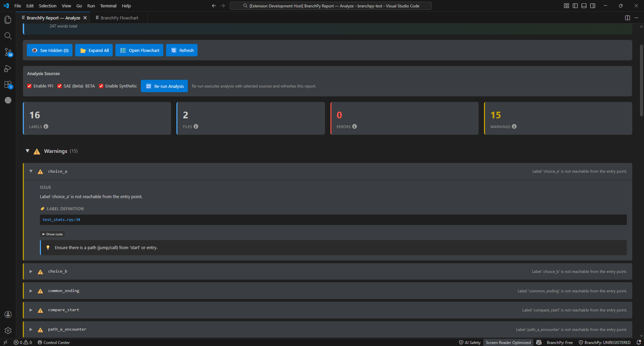Click the Re-run Analysis button
The width and height of the screenshot is (644, 346).
[x=164, y=86]
